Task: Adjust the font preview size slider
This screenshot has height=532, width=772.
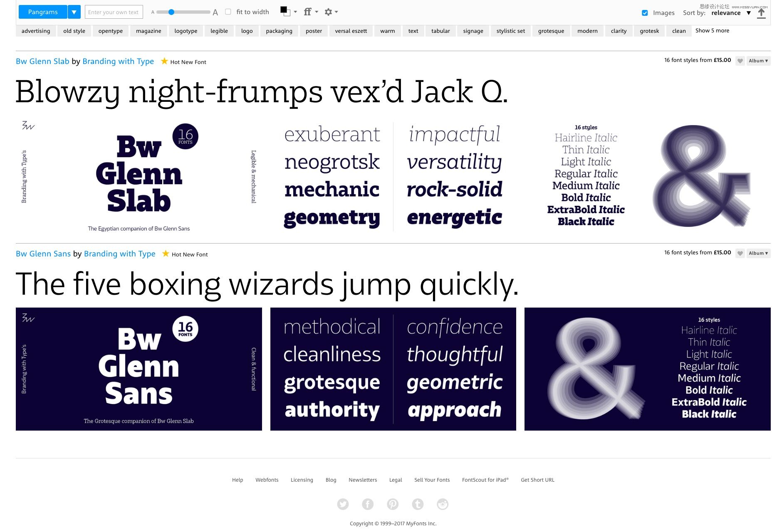Action: [183, 12]
